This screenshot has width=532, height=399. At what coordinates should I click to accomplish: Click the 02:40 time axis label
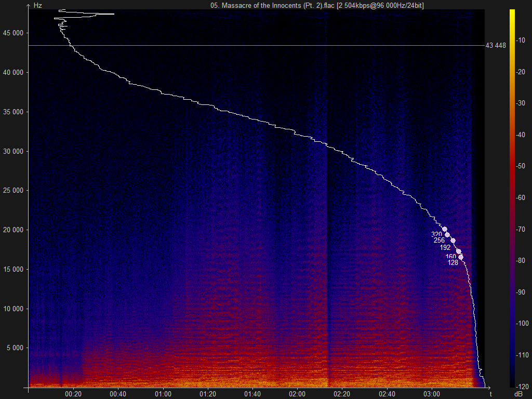click(387, 394)
